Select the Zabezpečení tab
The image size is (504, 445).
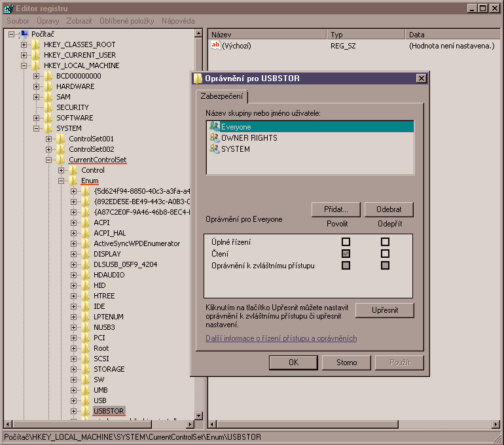tap(221, 97)
